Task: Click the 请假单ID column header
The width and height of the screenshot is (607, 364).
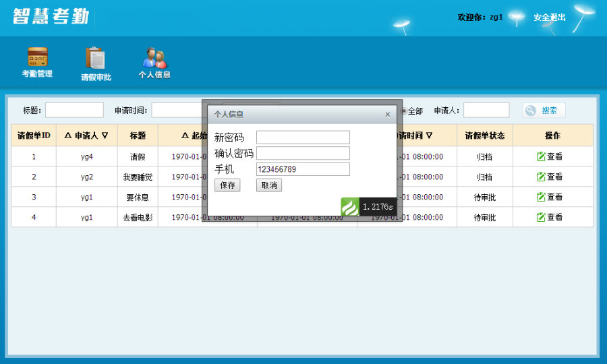Action: pyautogui.click(x=34, y=135)
